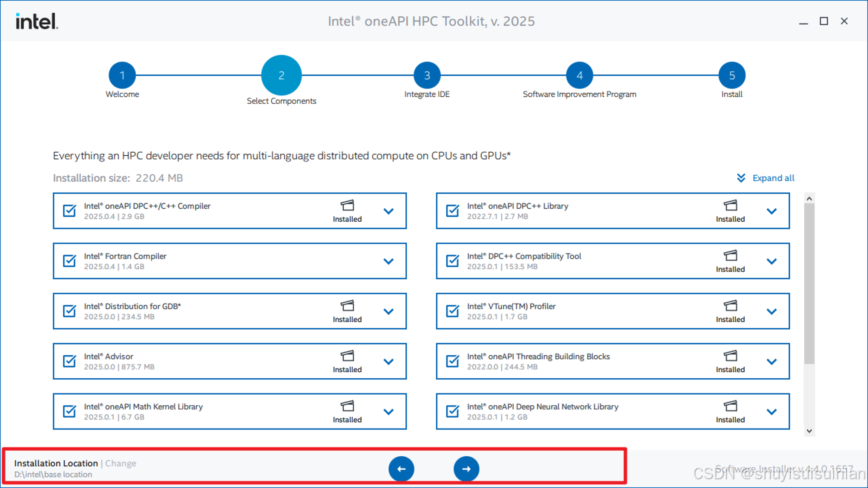Screen dimensions: 868x488
Task: Expand oneAPI DPC++ Library details chevron
Action: coord(771,211)
